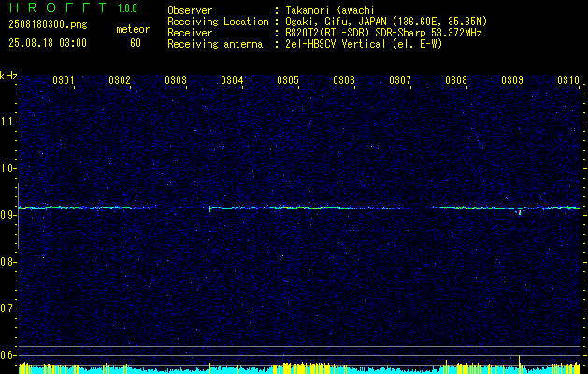Viewport: 588px width, 374px height.
Task: Click the 0306 time marker
Action: pyautogui.click(x=344, y=80)
